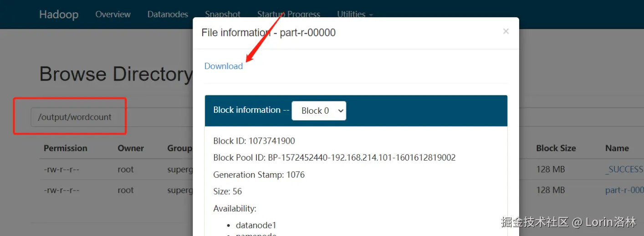
Task: Open the _SUCCESS file link
Action: [x=624, y=169]
